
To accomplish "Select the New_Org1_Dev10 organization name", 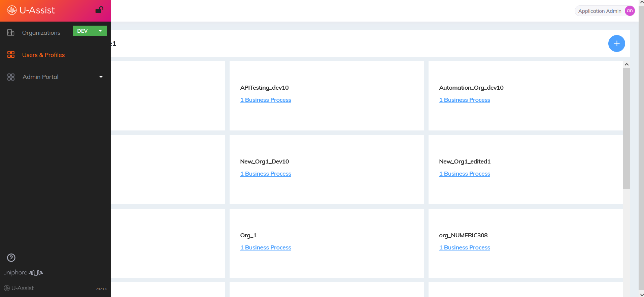I will [x=264, y=161].
